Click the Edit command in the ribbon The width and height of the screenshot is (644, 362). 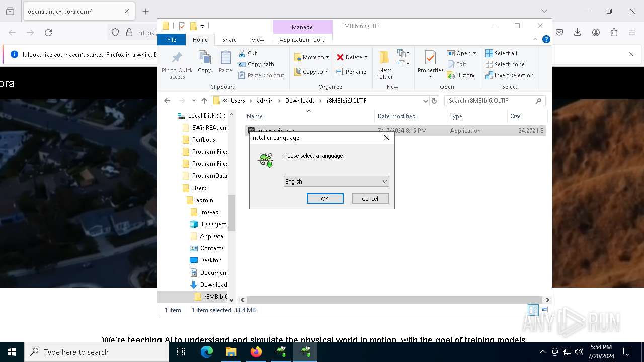tap(457, 64)
